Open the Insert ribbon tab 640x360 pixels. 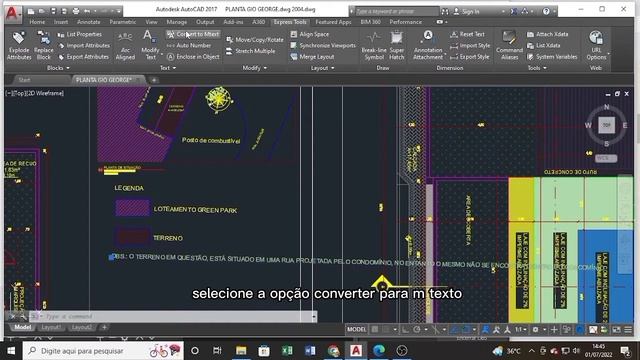point(61,22)
